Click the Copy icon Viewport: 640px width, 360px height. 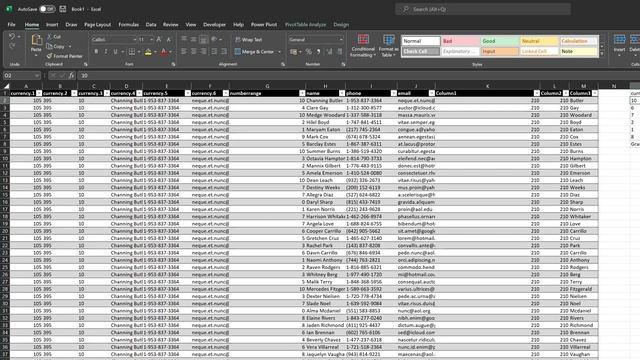[x=49, y=46]
